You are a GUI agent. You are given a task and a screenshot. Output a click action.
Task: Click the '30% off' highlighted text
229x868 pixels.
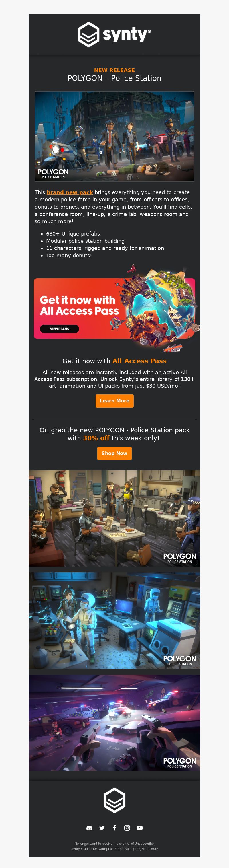[96, 438]
